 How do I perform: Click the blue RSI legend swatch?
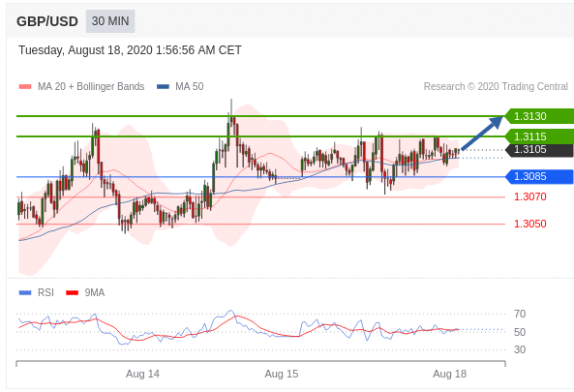(x=25, y=293)
